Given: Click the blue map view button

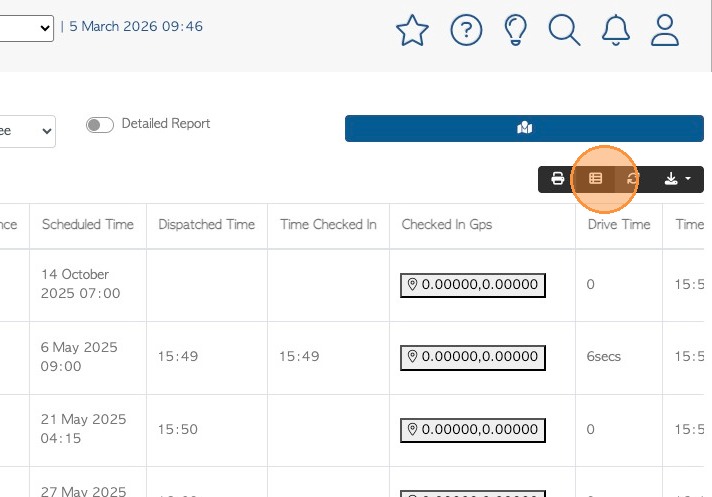Looking at the screenshot, I should 524,128.
